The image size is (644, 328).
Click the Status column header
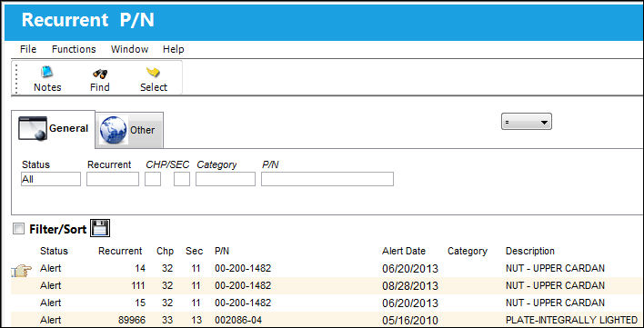[55, 251]
